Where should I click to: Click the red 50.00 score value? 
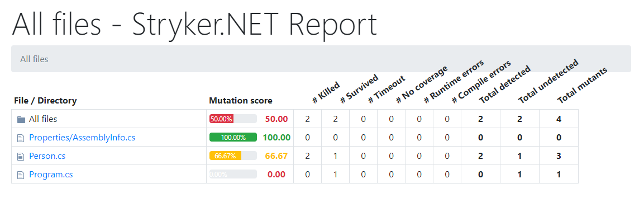[276, 119]
